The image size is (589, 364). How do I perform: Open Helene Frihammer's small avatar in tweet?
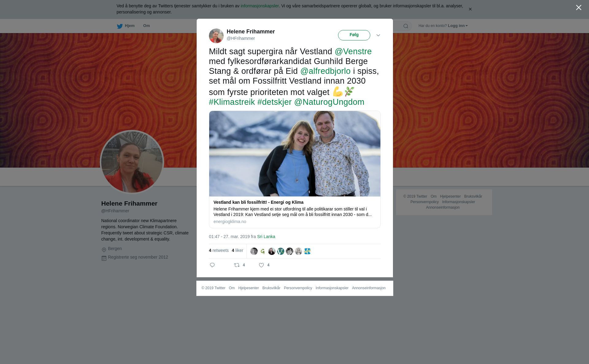point(216,36)
